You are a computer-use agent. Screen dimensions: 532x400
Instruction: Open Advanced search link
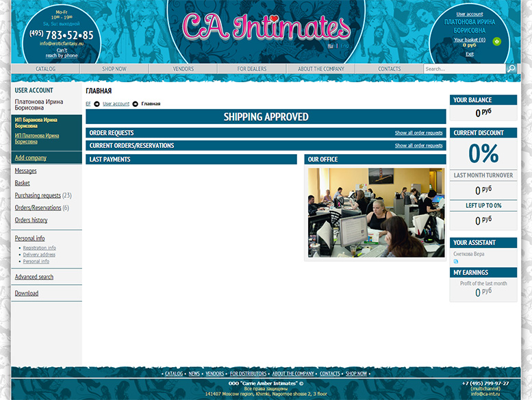pyautogui.click(x=34, y=277)
